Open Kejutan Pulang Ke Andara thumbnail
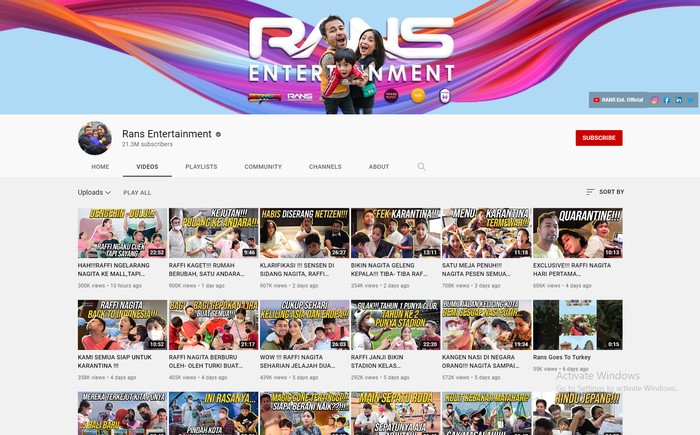The width and height of the screenshot is (700, 435). tap(213, 233)
